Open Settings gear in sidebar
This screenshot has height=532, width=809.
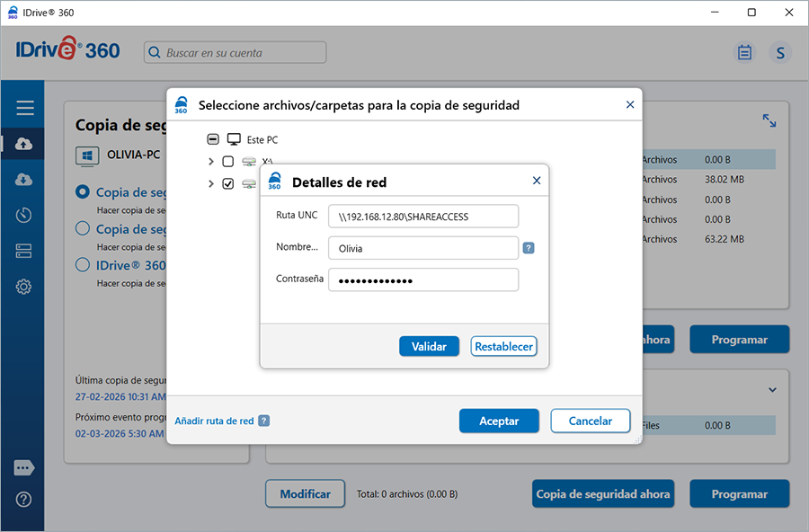23,287
